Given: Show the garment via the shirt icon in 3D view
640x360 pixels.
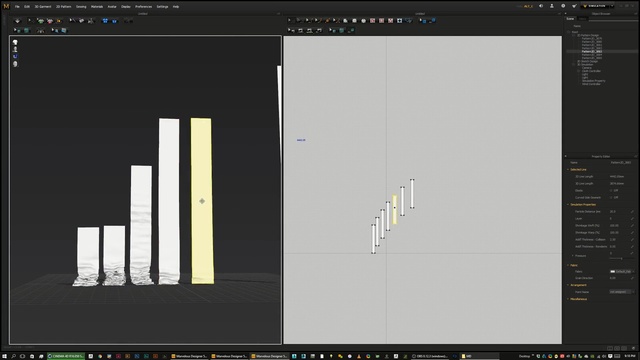Looking at the screenshot, I should pyautogui.click(x=15, y=42).
